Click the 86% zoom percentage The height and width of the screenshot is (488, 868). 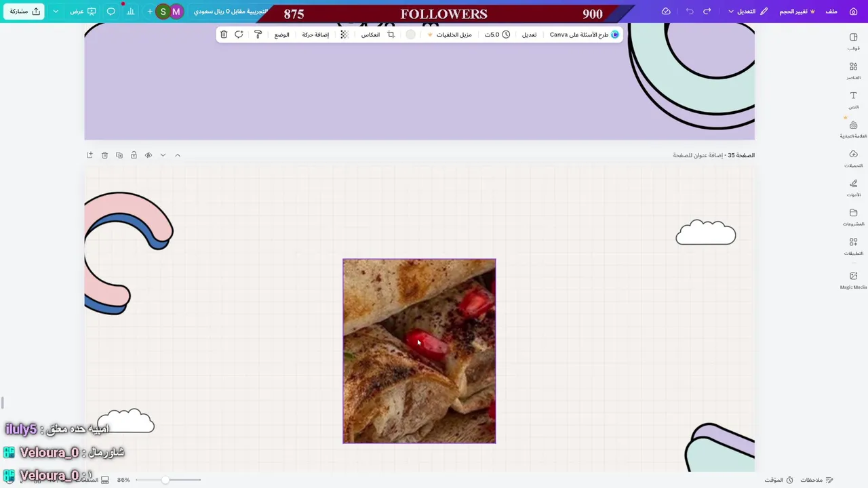tap(123, 480)
